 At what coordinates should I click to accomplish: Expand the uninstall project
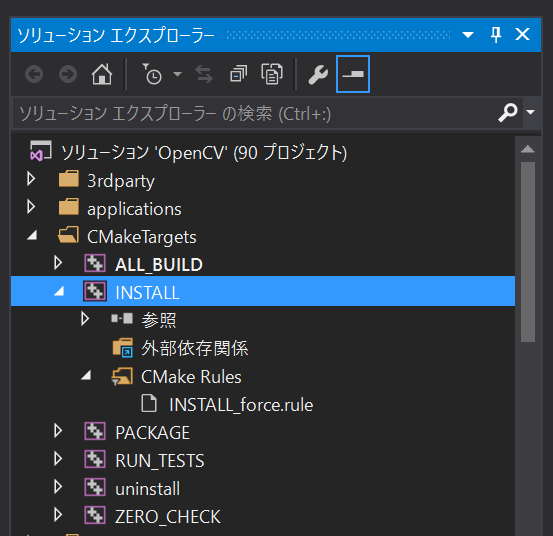tap(58, 487)
